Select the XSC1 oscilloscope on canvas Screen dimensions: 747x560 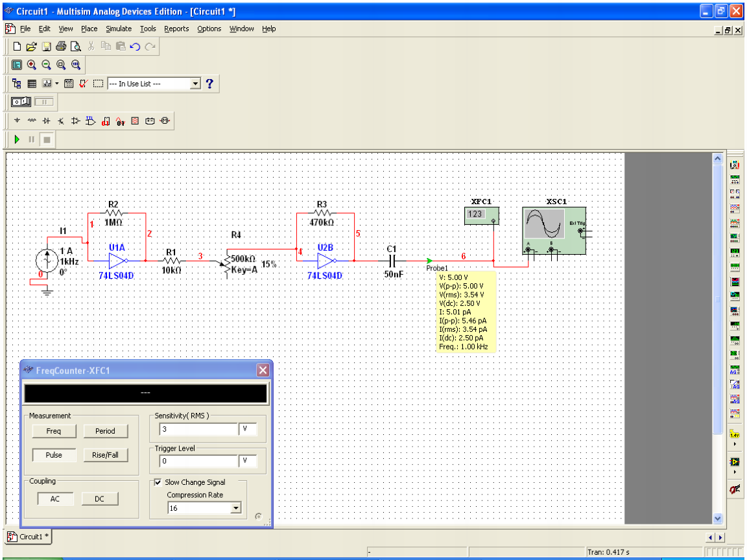(x=554, y=231)
